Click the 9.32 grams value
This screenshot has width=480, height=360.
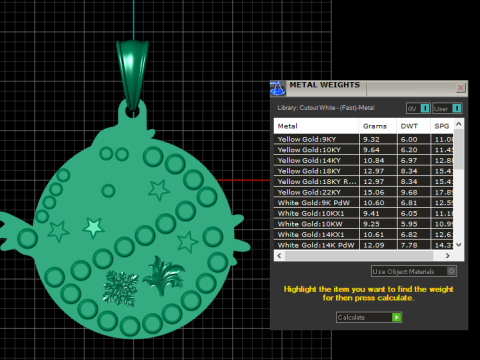[x=371, y=139]
